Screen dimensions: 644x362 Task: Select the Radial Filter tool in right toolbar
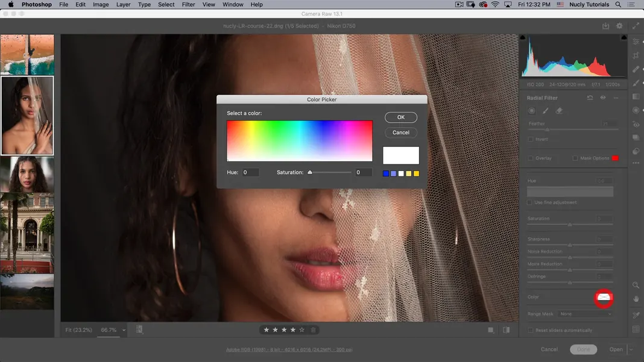(636, 110)
